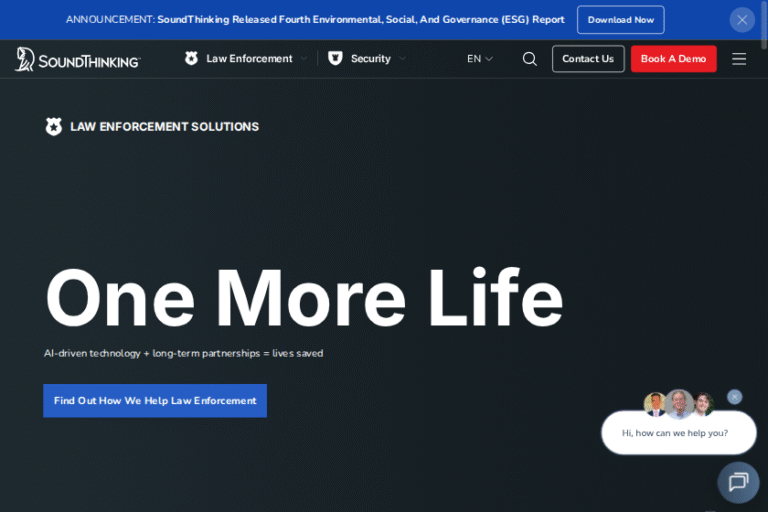Select the Security menu item
This screenshot has height=512, width=768.
pos(370,59)
